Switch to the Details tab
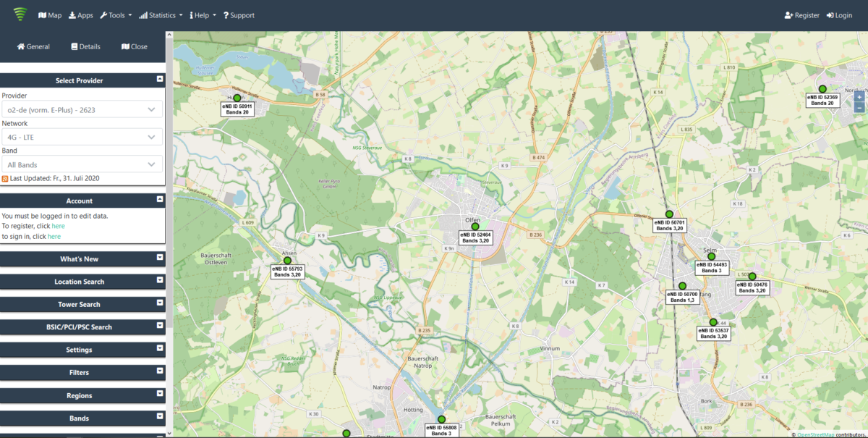Image resolution: width=868 pixels, height=438 pixels. 85,46
